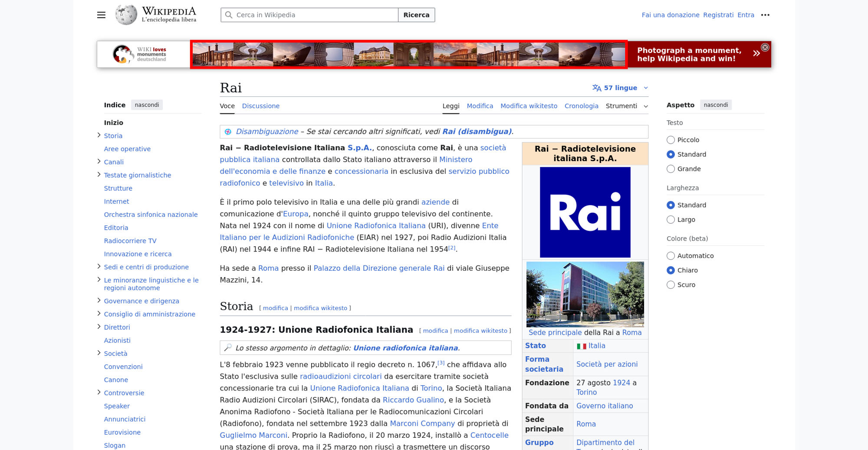Open the Rai logo image
This screenshot has height=450, width=868.
tap(585, 212)
